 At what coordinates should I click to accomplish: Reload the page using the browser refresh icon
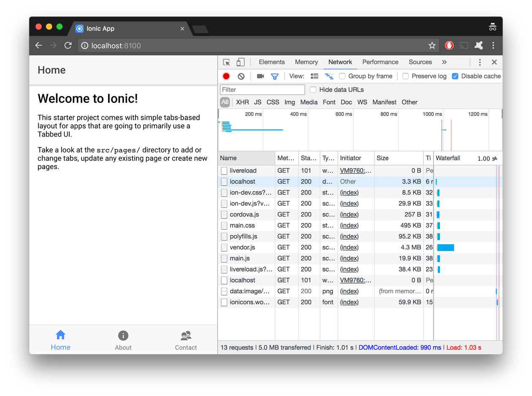click(x=68, y=46)
